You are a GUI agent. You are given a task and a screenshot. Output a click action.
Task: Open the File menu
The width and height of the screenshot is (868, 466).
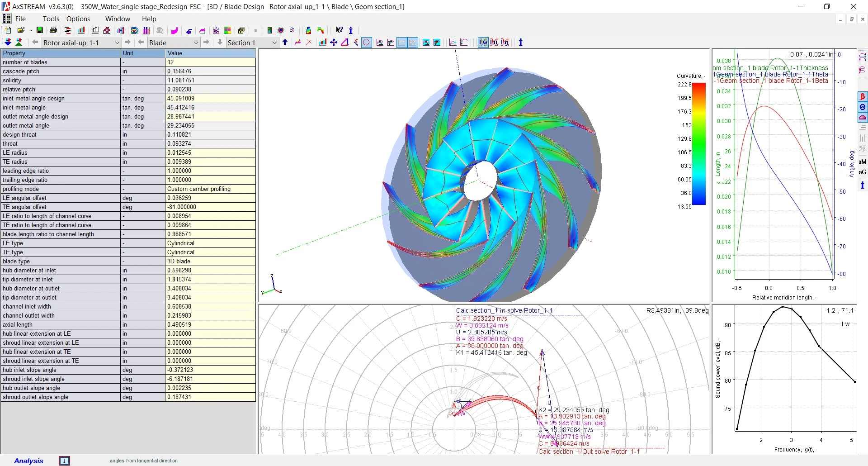click(x=20, y=19)
